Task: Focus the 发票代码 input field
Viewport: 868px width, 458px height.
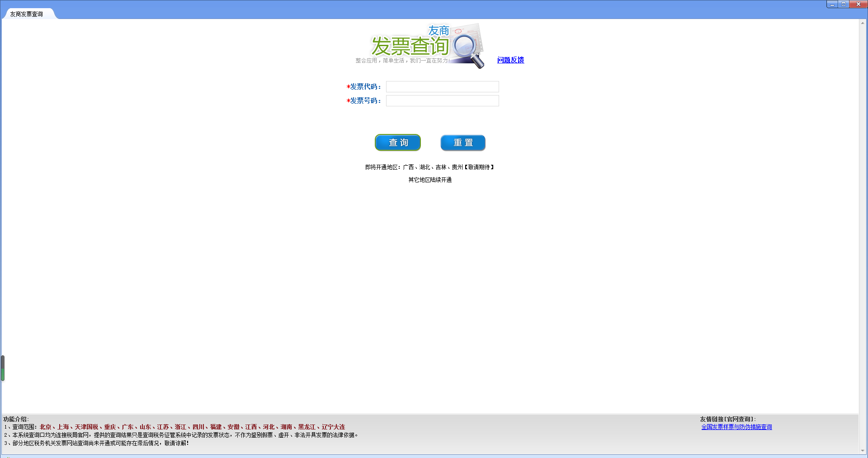Action: point(442,87)
